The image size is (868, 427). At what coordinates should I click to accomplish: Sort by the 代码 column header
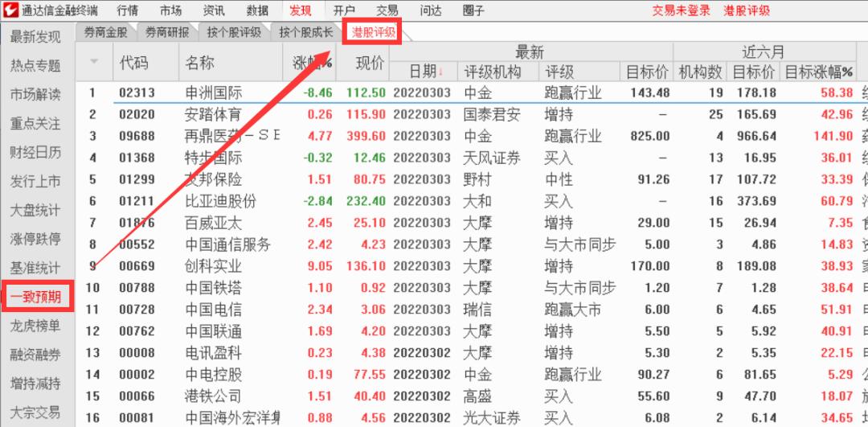tap(134, 62)
